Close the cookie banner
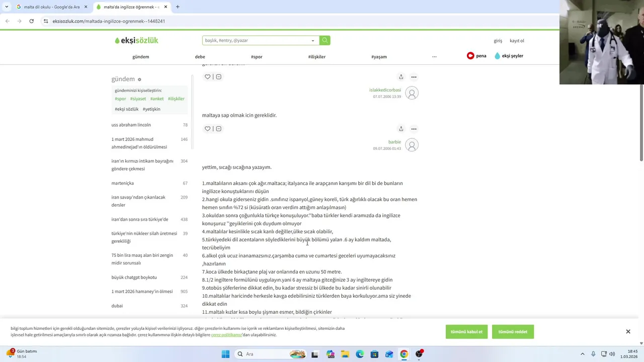Screen dimensions: 644x362 628,332
